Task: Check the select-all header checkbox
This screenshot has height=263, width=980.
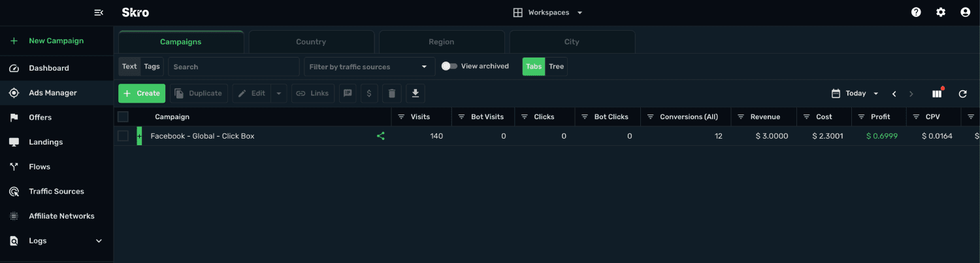Action: tap(123, 117)
